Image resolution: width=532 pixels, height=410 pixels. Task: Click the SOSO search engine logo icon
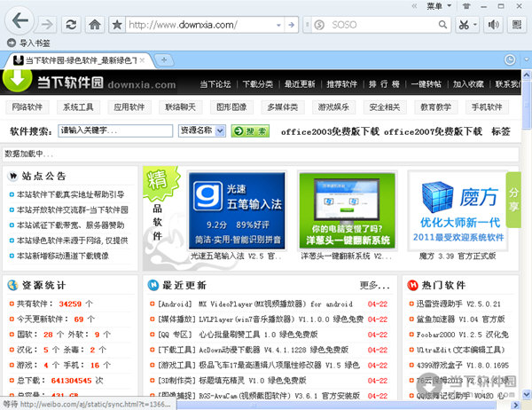tap(319, 25)
